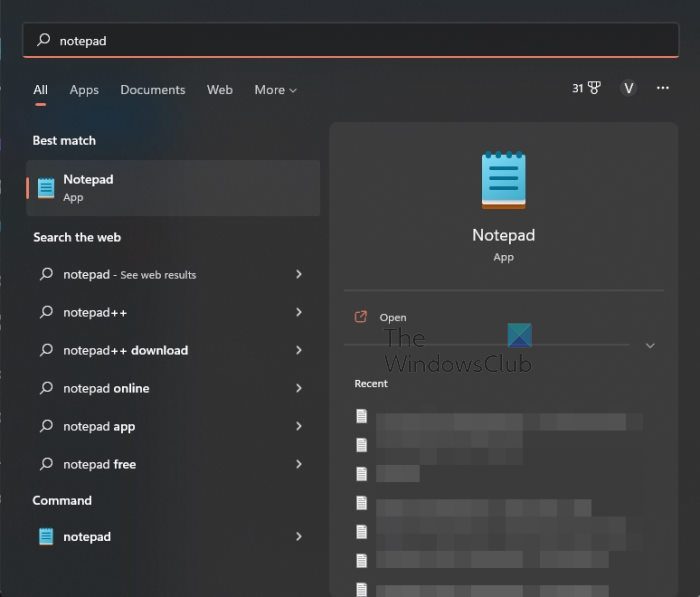Click search icon beside 'notepad online'
The image size is (700, 597).
tap(46, 388)
